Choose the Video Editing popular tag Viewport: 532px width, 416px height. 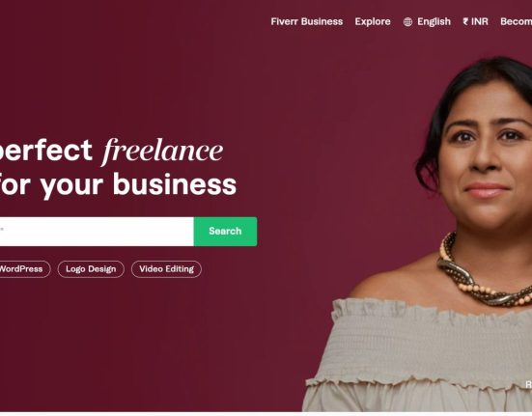(166, 269)
